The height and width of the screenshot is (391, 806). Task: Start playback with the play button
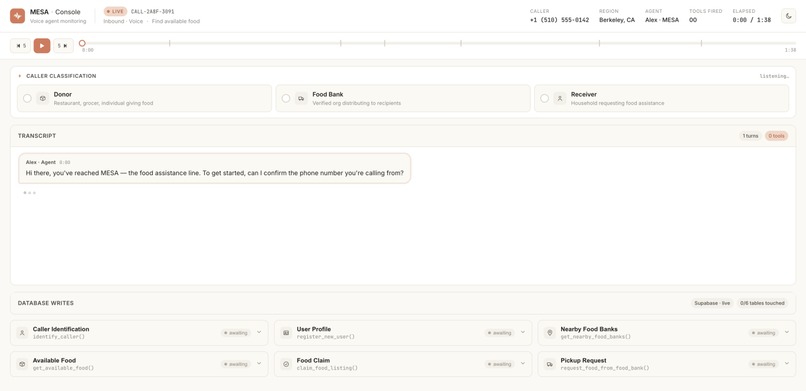click(42, 46)
